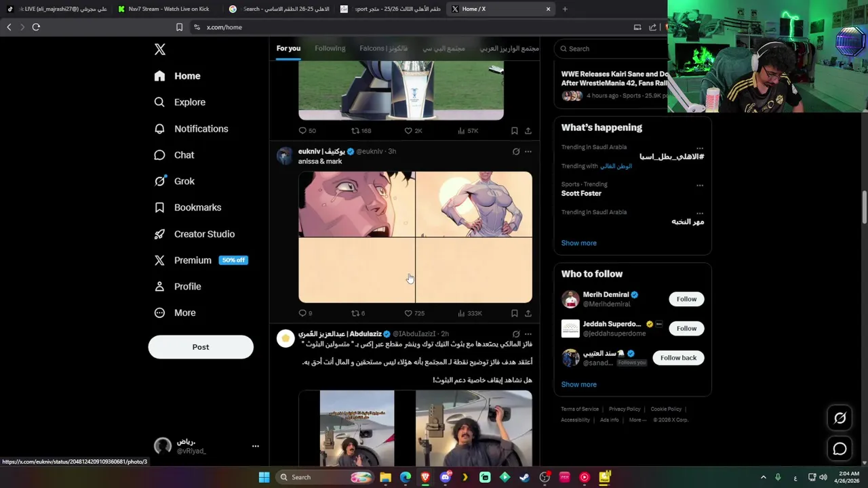Show more trends under What's happening
The height and width of the screenshot is (488, 868).
[x=579, y=243]
